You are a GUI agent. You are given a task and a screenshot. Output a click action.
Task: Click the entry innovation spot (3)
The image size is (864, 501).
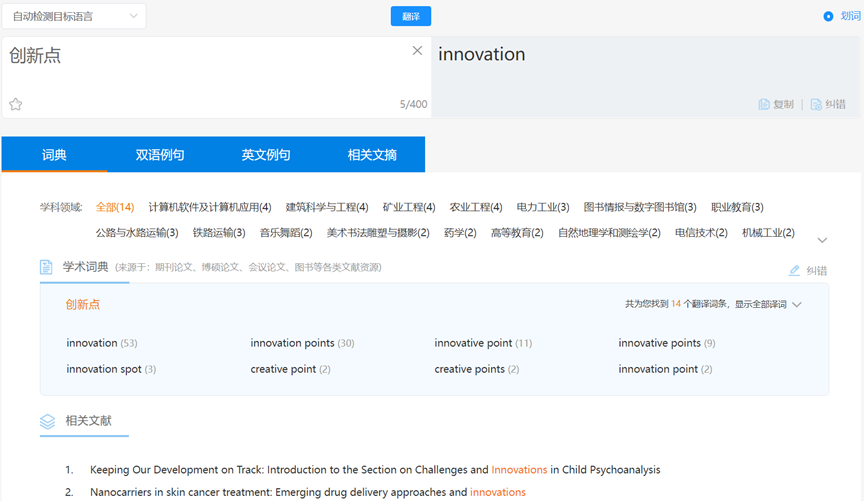tap(111, 369)
